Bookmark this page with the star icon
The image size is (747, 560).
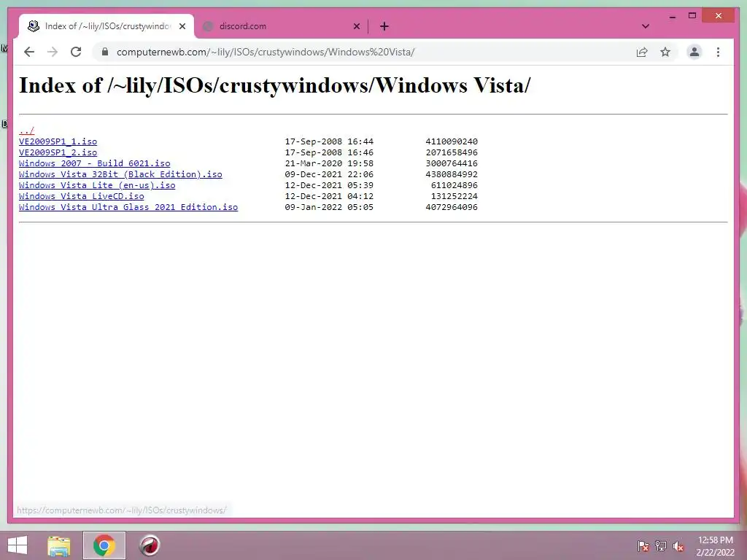[x=665, y=52]
